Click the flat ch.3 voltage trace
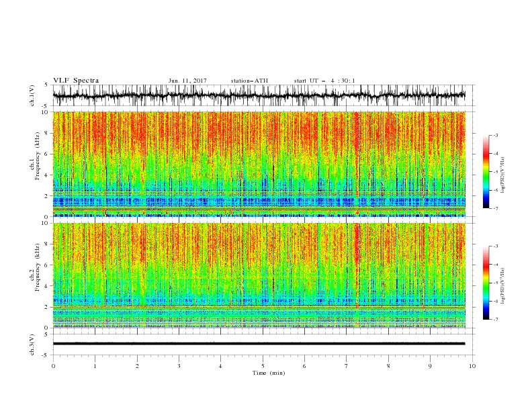The width and height of the screenshot is (532, 411). coord(259,344)
